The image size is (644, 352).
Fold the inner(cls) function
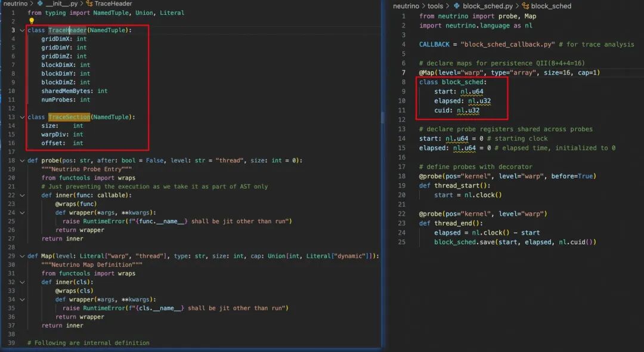[x=22, y=282]
